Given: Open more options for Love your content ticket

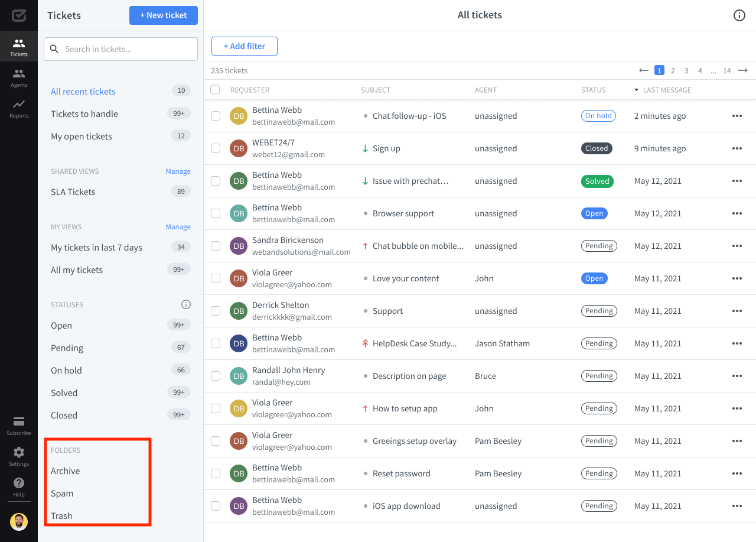Looking at the screenshot, I should (737, 278).
